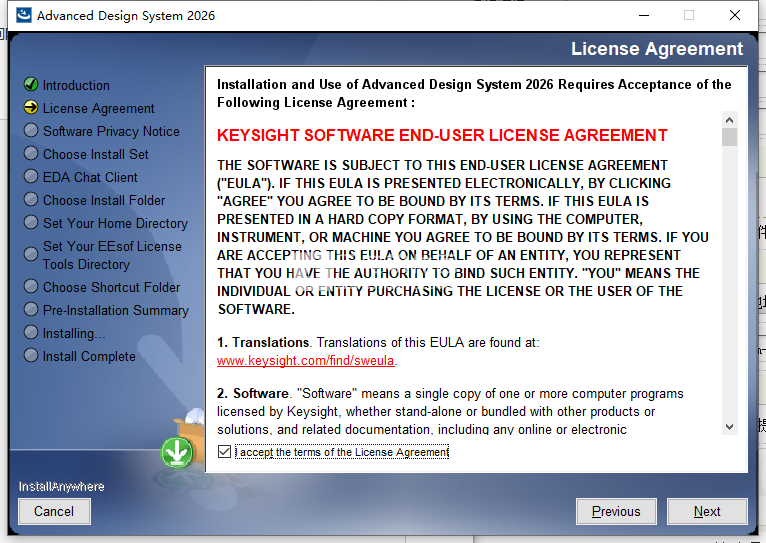Click the EULA vertical scrollbar thumb
Image resolution: width=766 pixels, height=543 pixels.
729,137
